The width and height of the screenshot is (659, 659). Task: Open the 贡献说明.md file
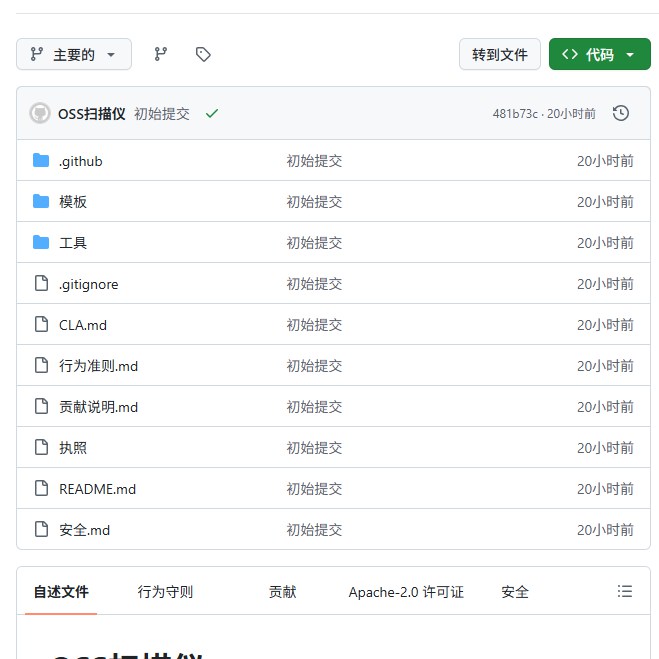click(98, 407)
